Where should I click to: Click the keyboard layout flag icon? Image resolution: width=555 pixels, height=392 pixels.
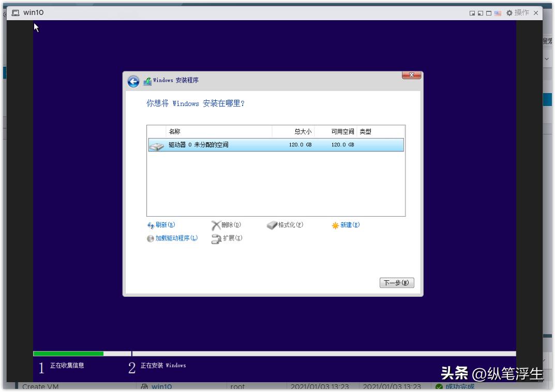(498, 13)
